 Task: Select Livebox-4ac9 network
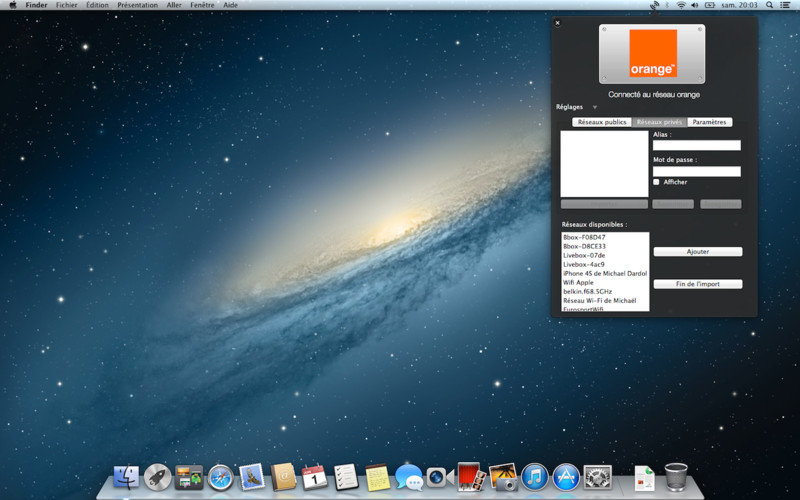[605, 265]
